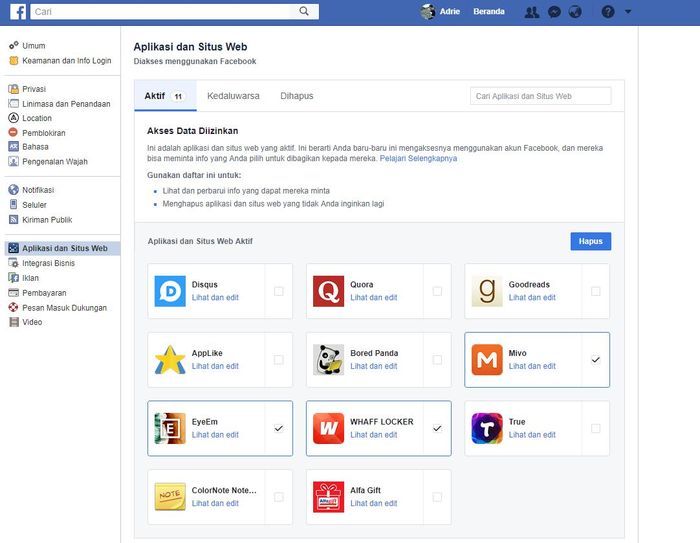Screen dimensions: 700x543
Task: Open Kiriman Publik settings in sidebar
Action: click(x=47, y=220)
